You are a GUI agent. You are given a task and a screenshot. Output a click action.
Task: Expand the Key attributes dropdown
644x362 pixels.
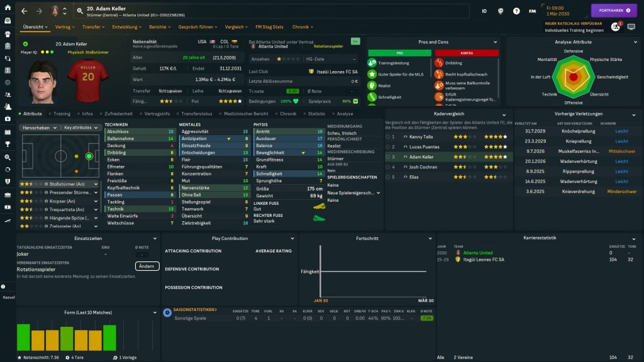click(82, 128)
